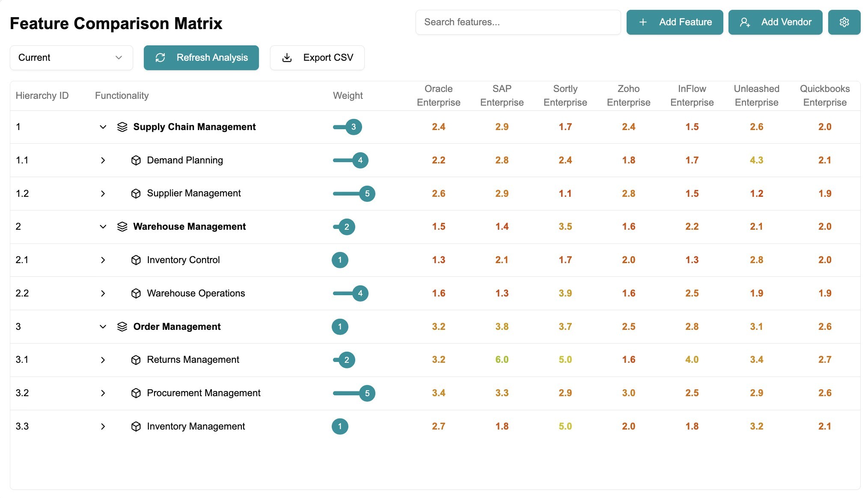Click the box icon beside Returns Management
Viewport: 868px width, 498px height.
(x=136, y=360)
